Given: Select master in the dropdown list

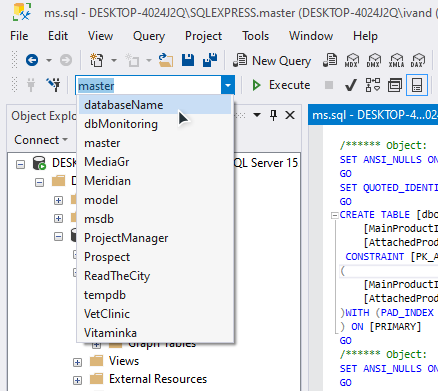Looking at the screenshot, I should 154,143.
